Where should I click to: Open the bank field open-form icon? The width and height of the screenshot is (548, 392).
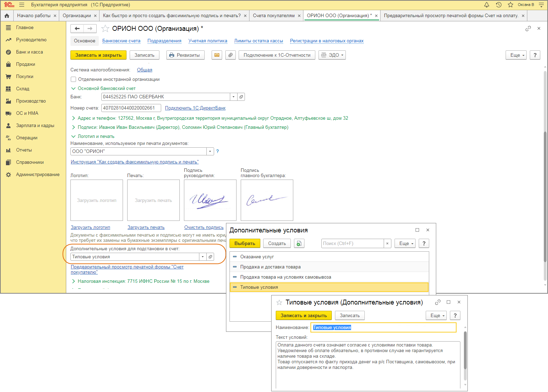pos(241,97)
